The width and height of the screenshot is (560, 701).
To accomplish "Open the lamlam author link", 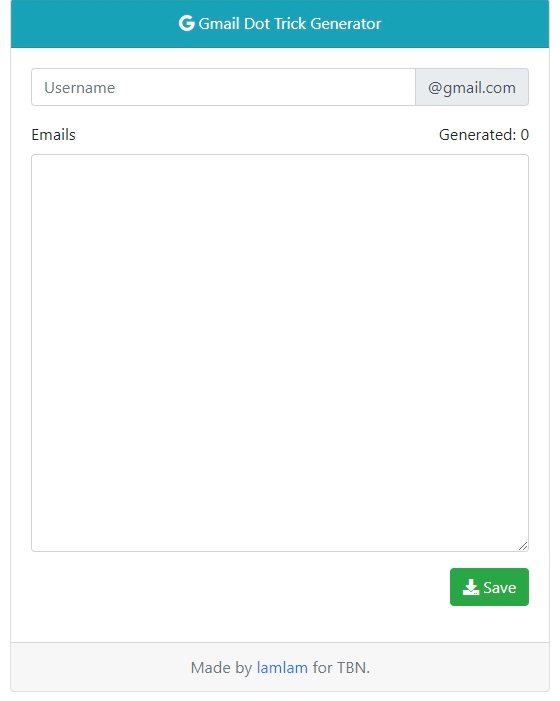I will tap(282, 667).
